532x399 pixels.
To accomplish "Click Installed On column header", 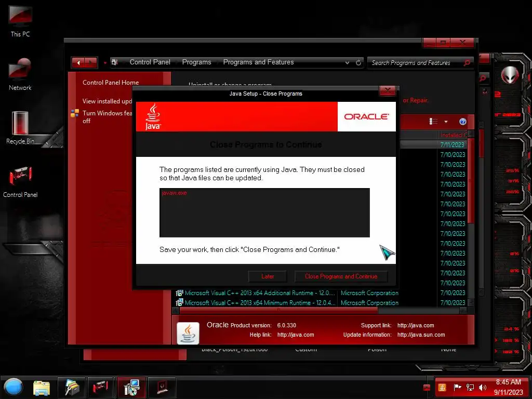I will 453,135.
